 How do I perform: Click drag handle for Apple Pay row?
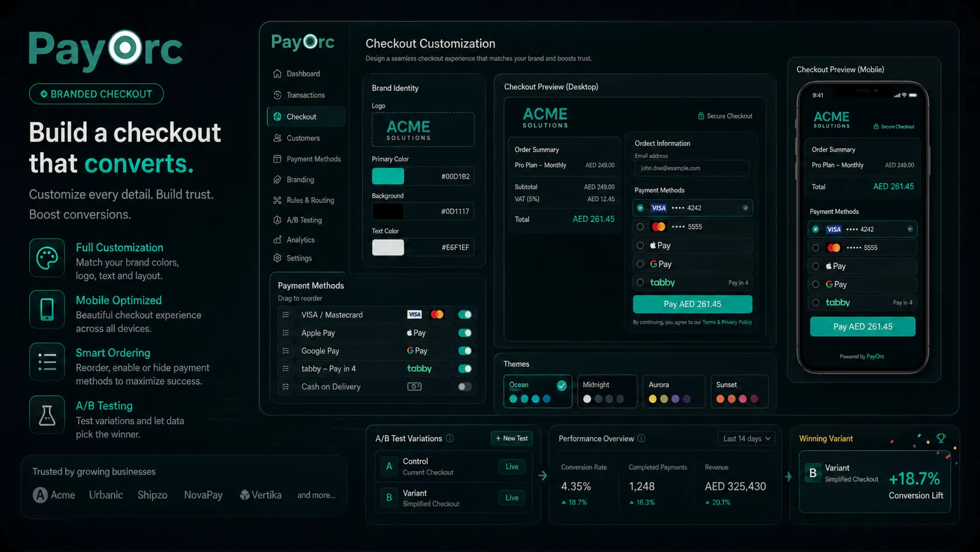(x=286, y=333)
